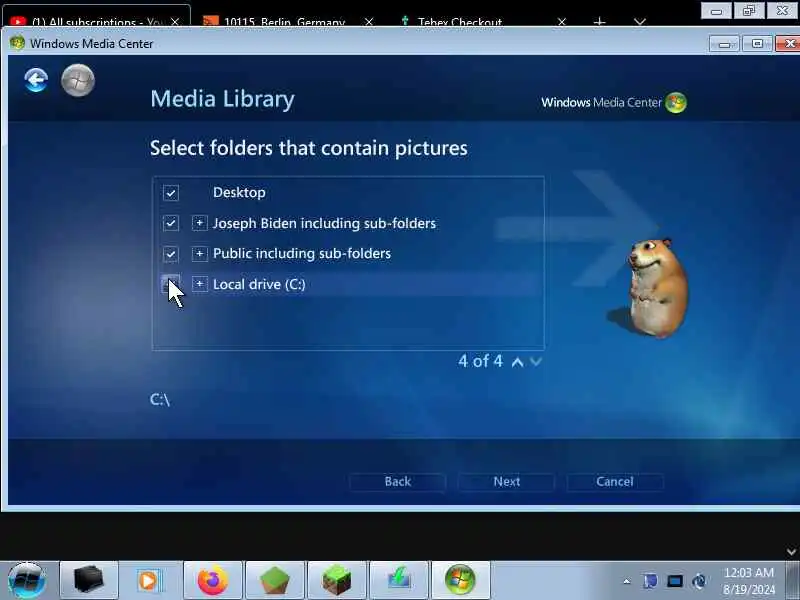Click the rightmost blue swirl tray icon

699,581
